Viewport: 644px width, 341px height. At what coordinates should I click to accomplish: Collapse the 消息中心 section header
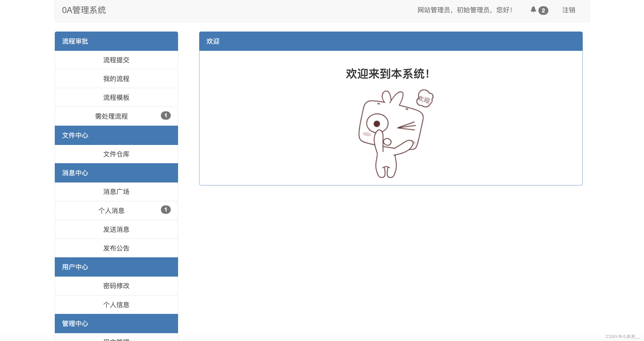point(75,173)
